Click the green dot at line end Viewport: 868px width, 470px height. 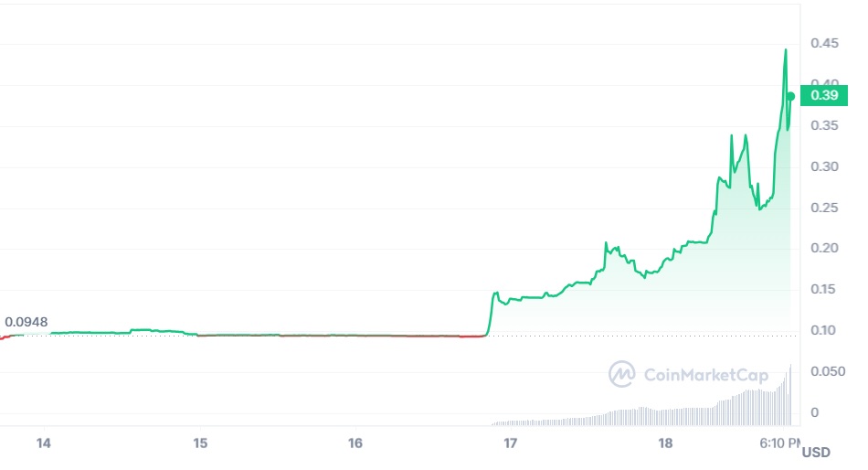point(791,96)
